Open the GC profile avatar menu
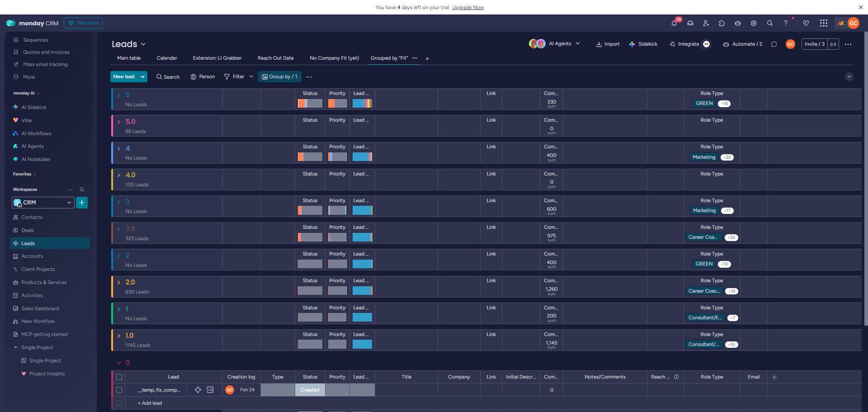The width and height of the screenshot is (868, 412). point(854,23)
